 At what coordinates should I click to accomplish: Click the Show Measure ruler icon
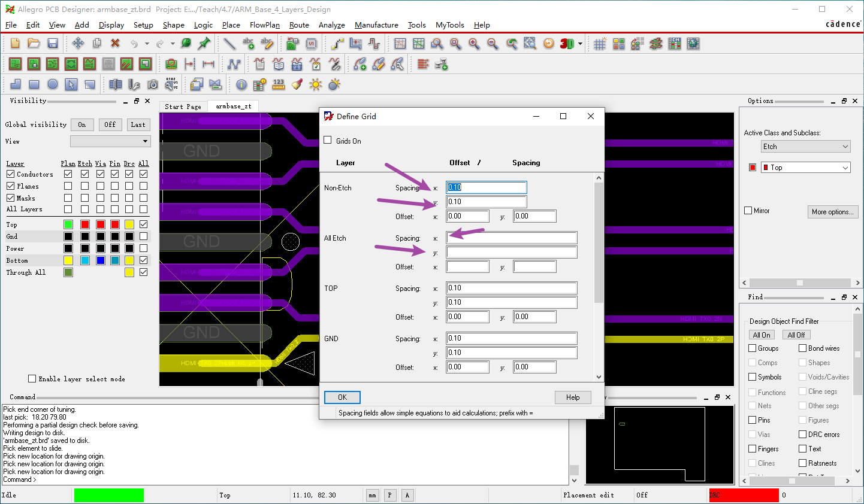point(279,84)
